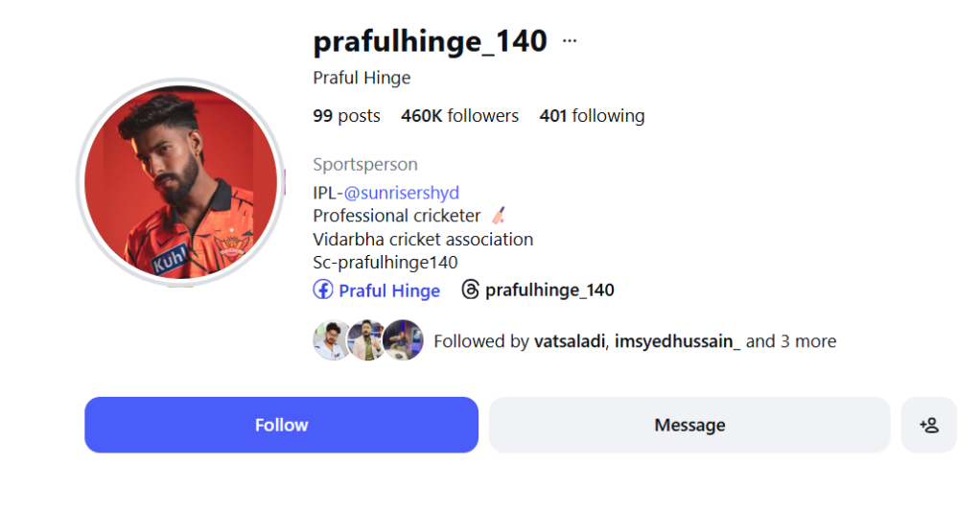Click the first mutual follower avatar
The image size is (980, 511).
click(x=331, y=340)
